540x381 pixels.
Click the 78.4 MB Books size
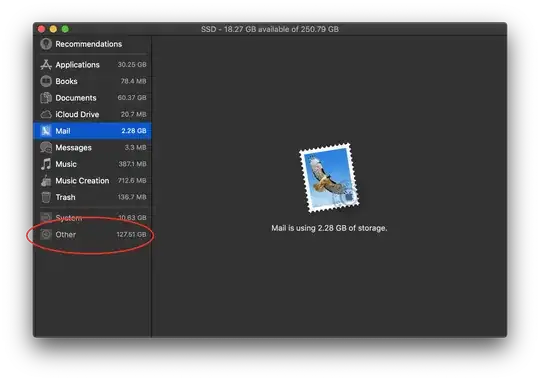(133, 81)
